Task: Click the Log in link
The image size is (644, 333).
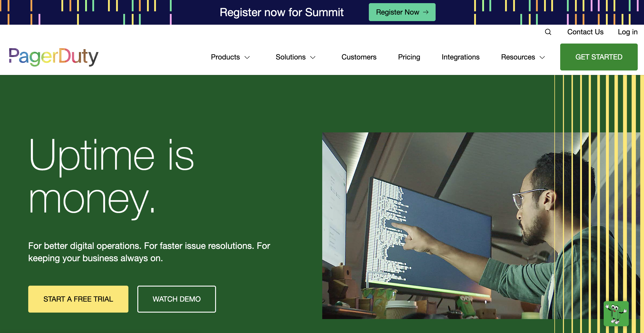Action: (627, 32)
